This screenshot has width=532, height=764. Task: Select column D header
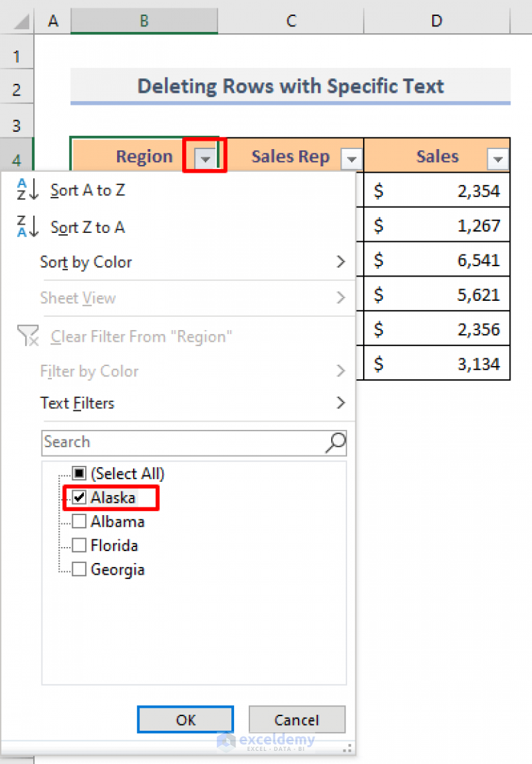pos(436,21)
